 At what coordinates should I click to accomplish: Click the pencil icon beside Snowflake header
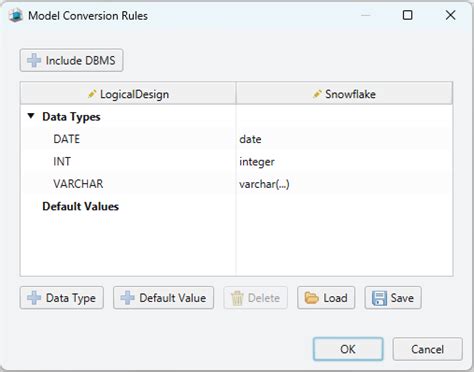[x=317, y=94]
